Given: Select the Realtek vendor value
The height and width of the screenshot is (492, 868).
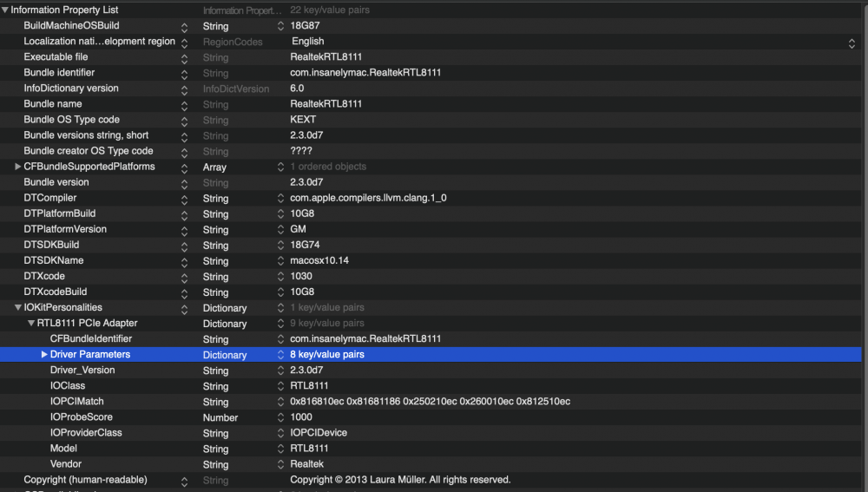Looking at the screenshot, I should pyautogui.click(x=306, y=464).
